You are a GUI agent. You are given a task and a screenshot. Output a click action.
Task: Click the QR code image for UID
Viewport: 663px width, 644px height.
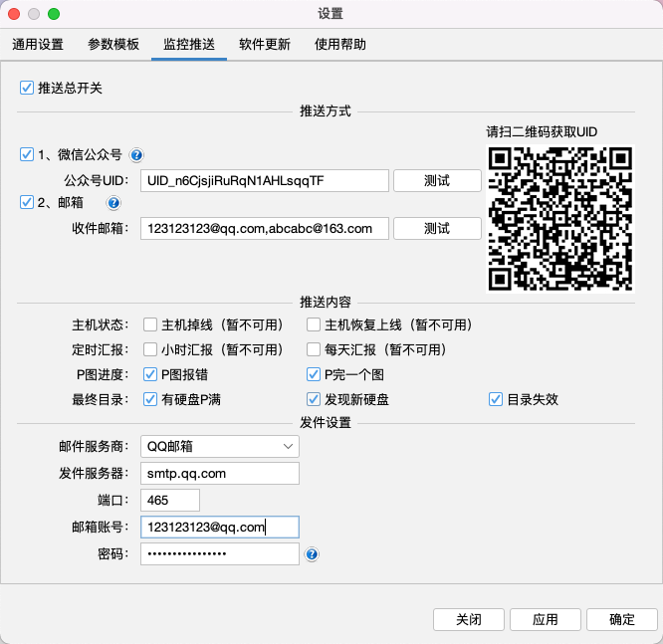[559, 218]
